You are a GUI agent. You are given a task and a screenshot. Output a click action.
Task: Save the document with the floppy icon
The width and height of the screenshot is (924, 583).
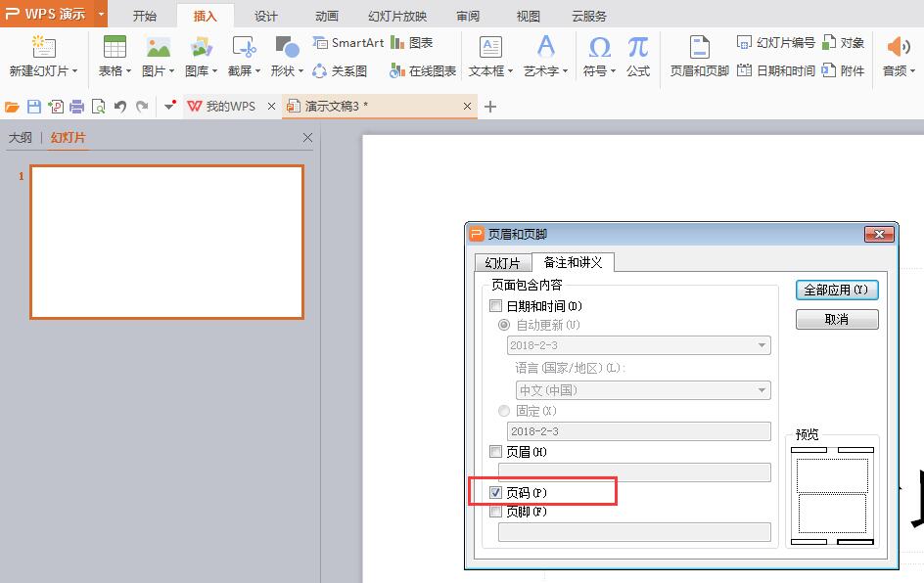click(x=34, y=107)
